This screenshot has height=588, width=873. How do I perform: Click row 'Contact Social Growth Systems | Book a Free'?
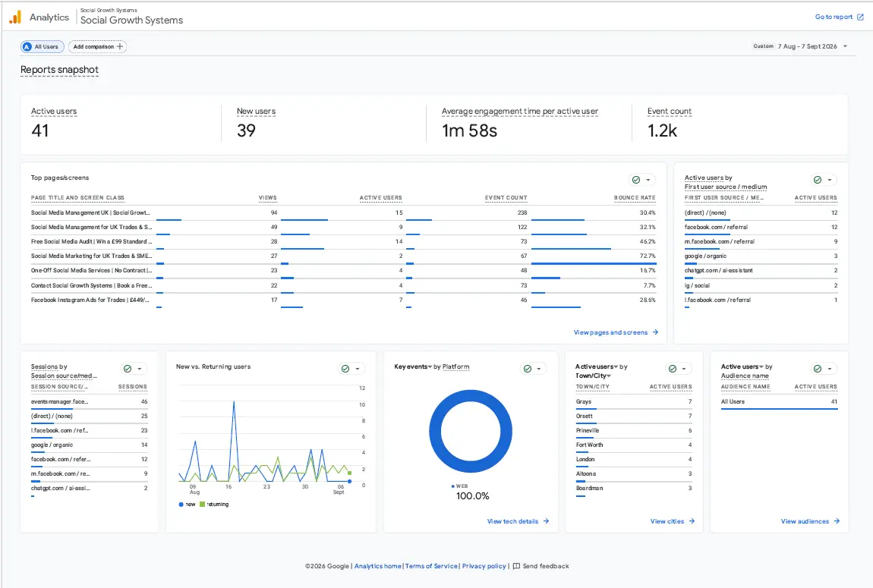point(344,285)
